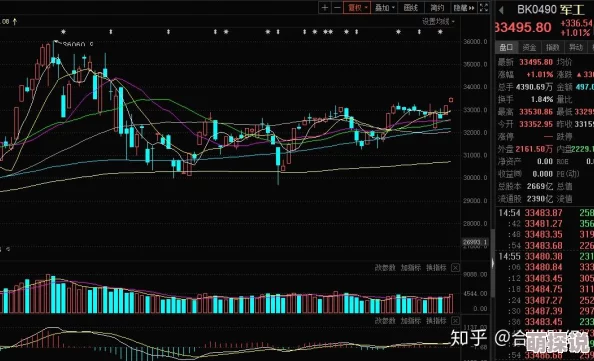Screen dimensions: 594x361
Task: Close the volume indicator panel
Action: [456, 268]
